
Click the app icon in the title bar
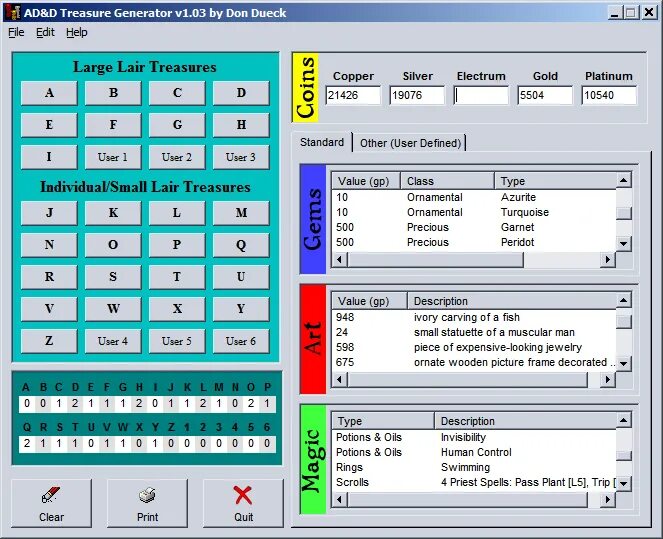12,12
